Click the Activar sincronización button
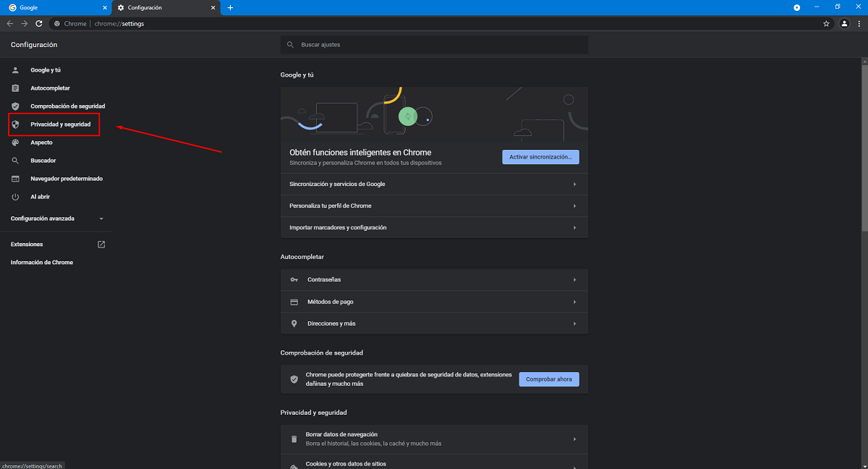The width and height of the screenshot is (868, 469). tap(540, 156)
